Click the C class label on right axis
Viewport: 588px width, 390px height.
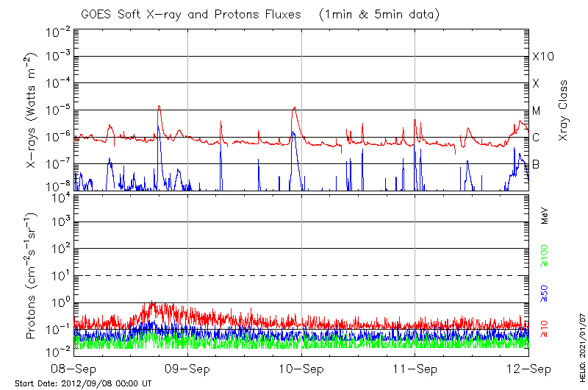[536, 138]
